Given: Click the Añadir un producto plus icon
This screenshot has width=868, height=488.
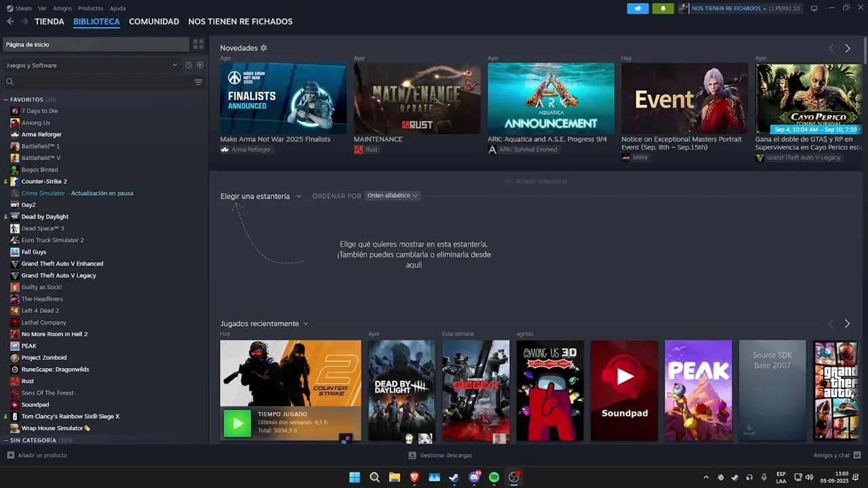Looking at the screenshot, I should 10,455.
